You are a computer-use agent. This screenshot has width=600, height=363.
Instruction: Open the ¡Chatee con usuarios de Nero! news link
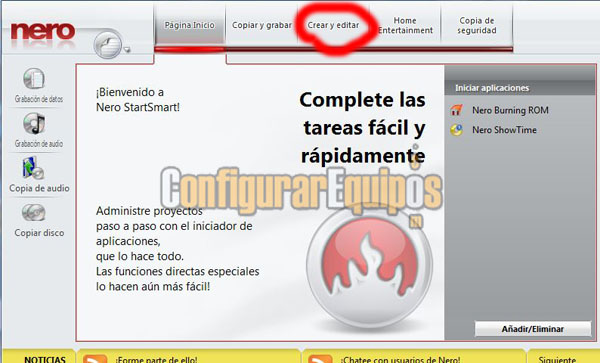(x=400, y=360)
